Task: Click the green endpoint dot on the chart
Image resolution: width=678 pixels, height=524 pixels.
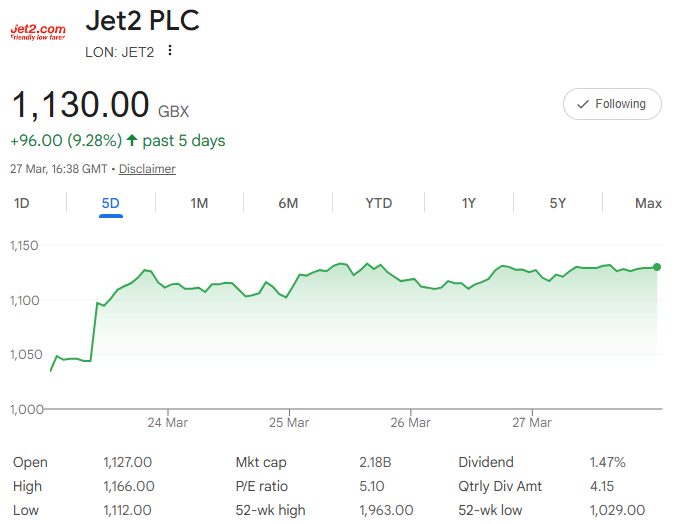Action: point(657,267)
